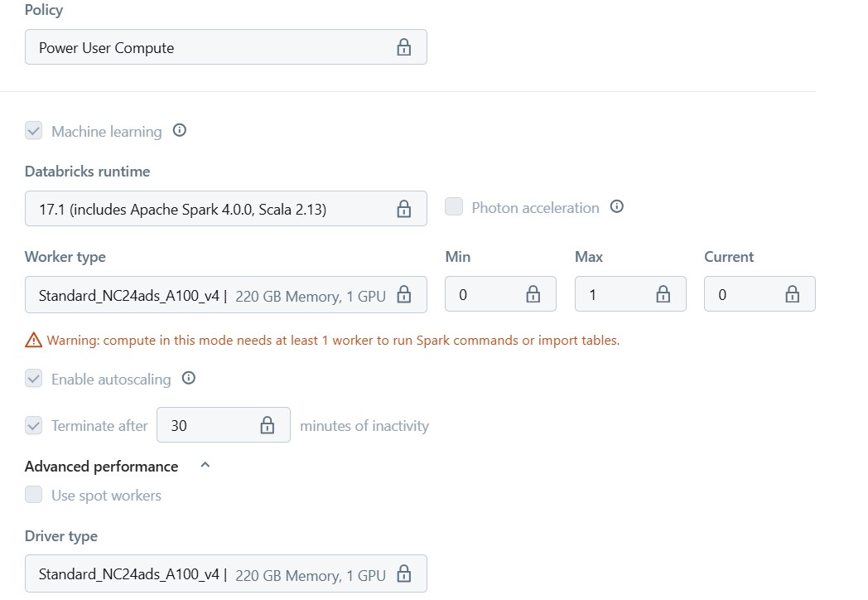
Task: Click lock icon in Databricks runtime field
Action: 403,209
